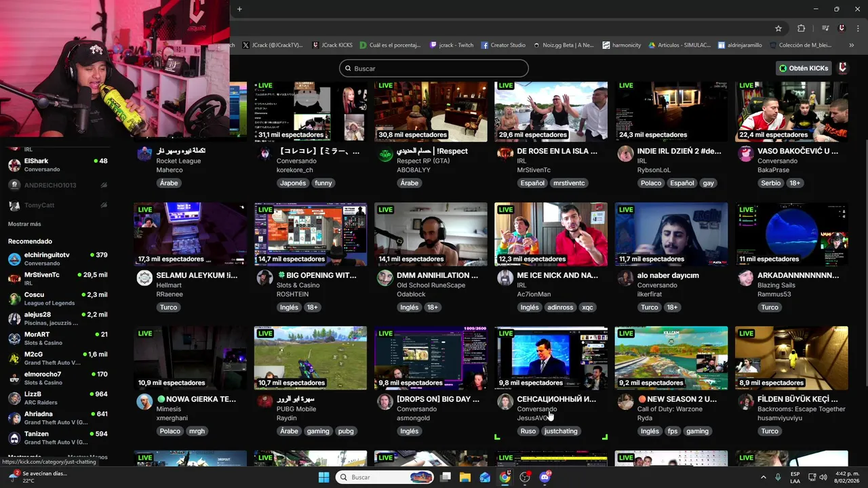The height and width of the screenshot is (488, 868).
Task: Open Ryda channel avatar beside NEW SEASON title
Action: click(x=625, y=402)
